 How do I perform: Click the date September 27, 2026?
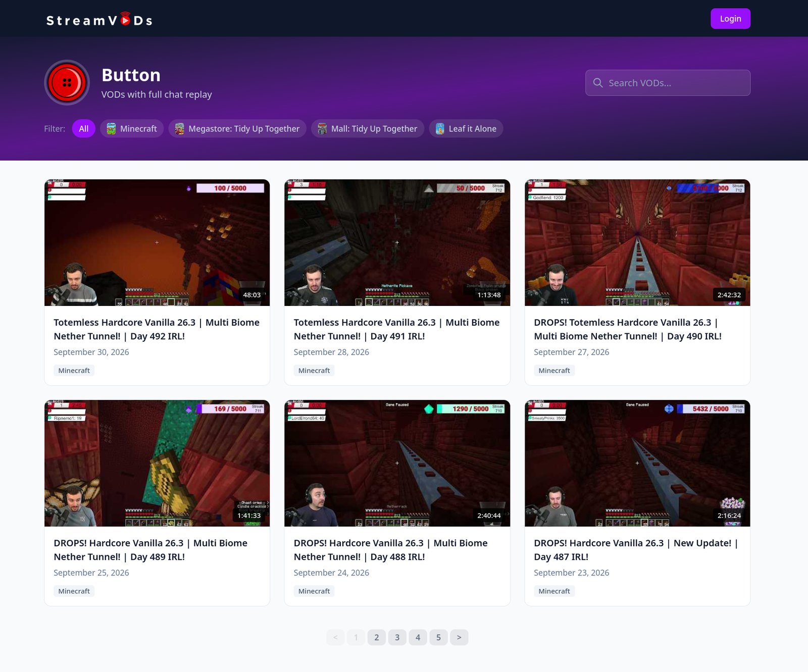pos(572,352)
